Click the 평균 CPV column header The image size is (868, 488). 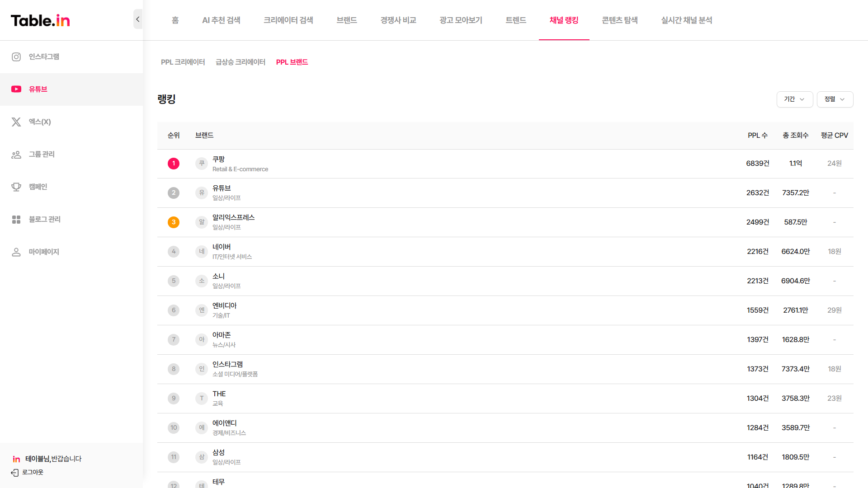coord(835,136)
